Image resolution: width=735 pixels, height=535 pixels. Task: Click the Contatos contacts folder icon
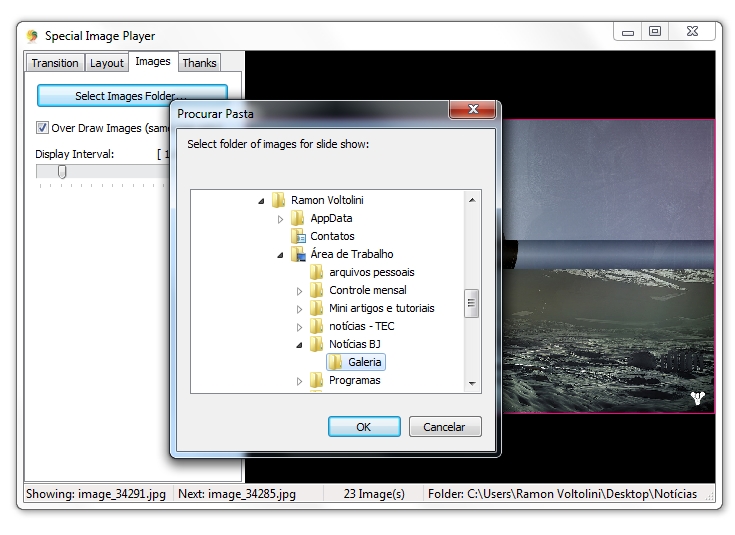click(298, 236)
